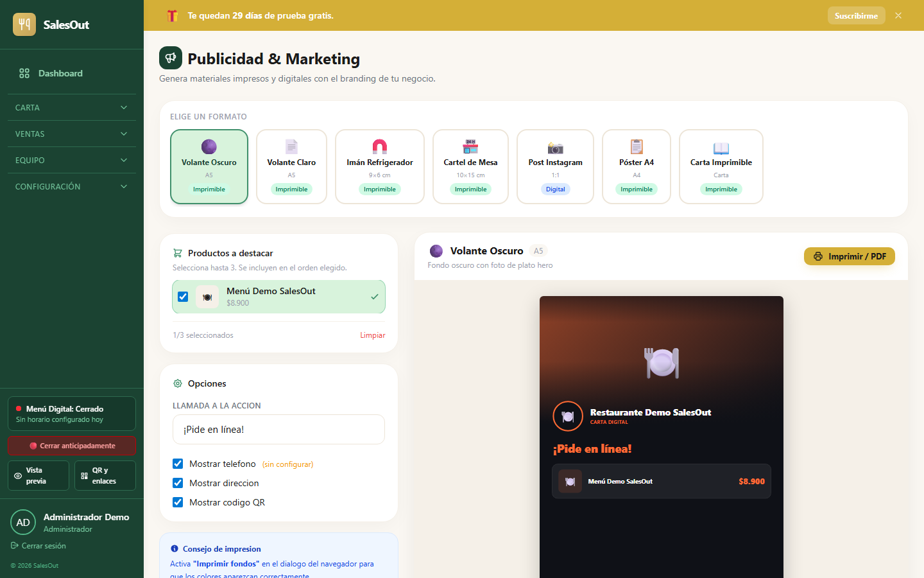Expand the CONFIGURACIÓN sidebar section

point(72,186)
